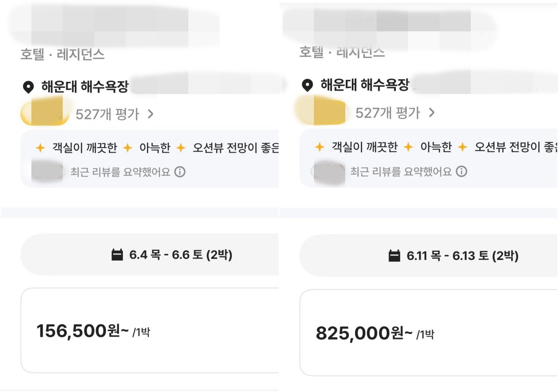
Task: Click the sparkle icon before 객실이 깨끗한
Action: 39,148
